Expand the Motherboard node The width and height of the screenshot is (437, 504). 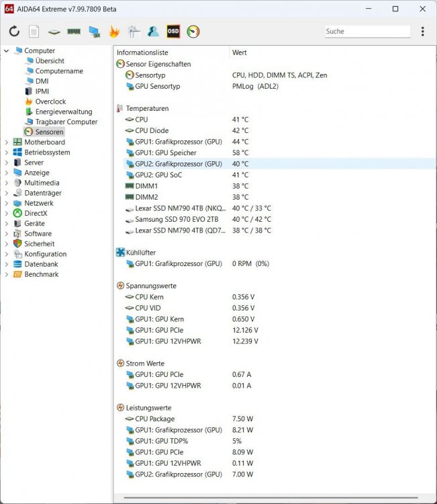(7, 142)
